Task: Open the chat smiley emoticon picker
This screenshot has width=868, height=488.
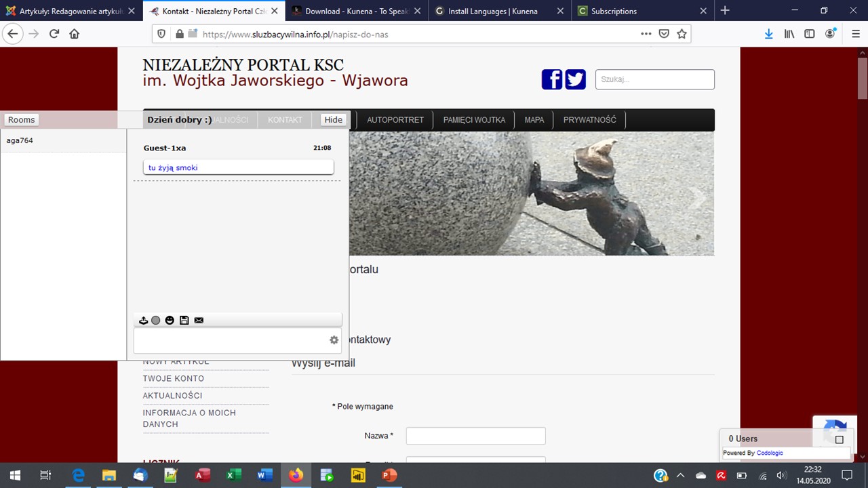Action: [170, 320]
